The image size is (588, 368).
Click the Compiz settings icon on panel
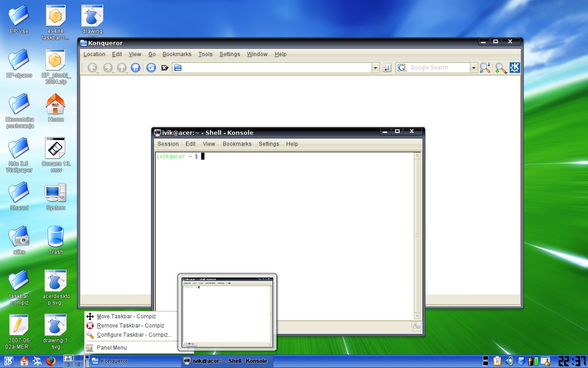(37, 361)
